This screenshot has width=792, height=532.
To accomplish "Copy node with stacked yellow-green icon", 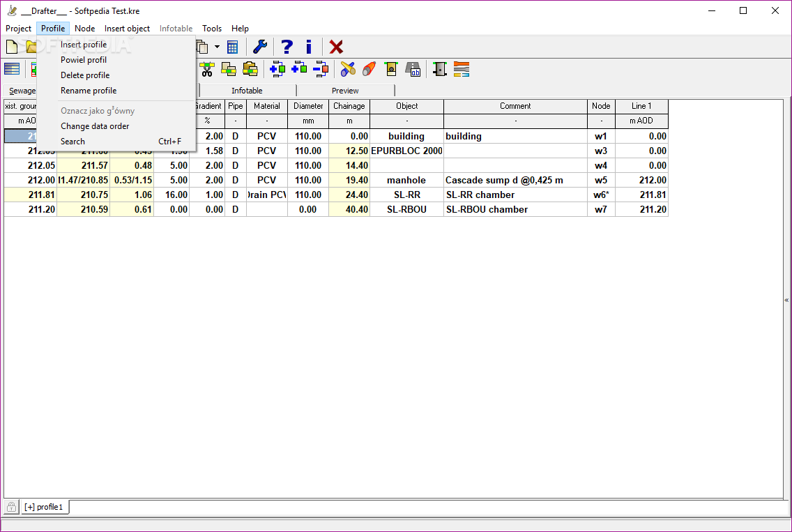I will point(228,69).
